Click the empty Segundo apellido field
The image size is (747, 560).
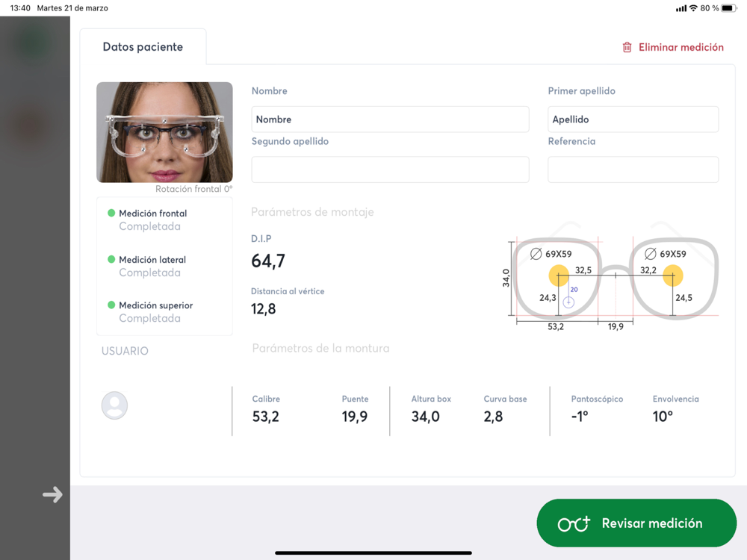(x=390, y=169)
